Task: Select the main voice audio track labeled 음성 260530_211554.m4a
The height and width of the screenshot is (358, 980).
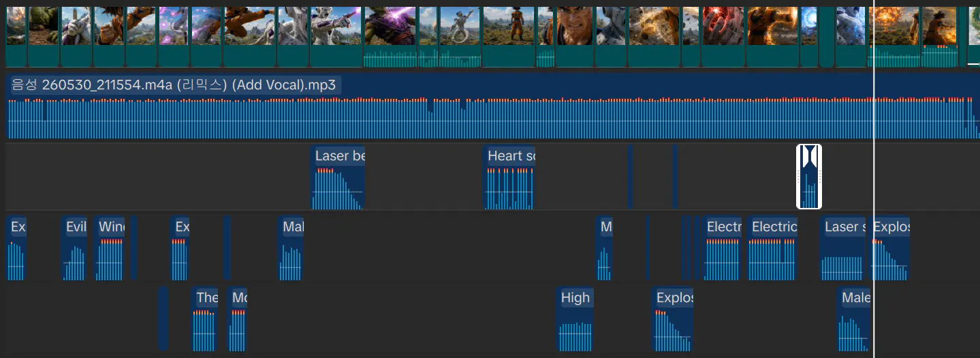Action: point(492,106)
